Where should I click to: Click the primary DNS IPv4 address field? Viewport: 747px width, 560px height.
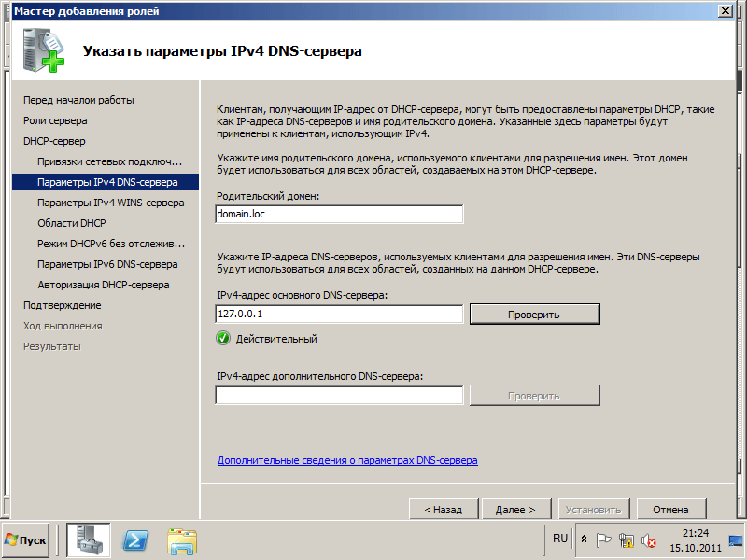pos(339,314)
